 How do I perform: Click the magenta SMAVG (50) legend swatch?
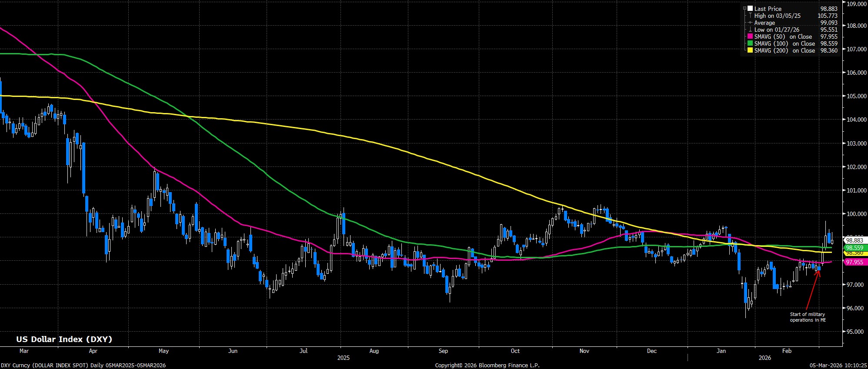(750, 37)
